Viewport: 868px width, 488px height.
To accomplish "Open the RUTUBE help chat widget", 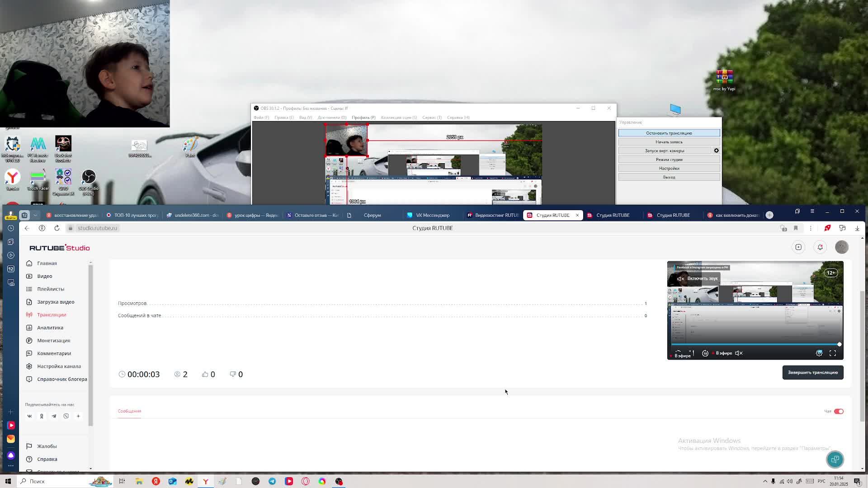I will point(835,460).
